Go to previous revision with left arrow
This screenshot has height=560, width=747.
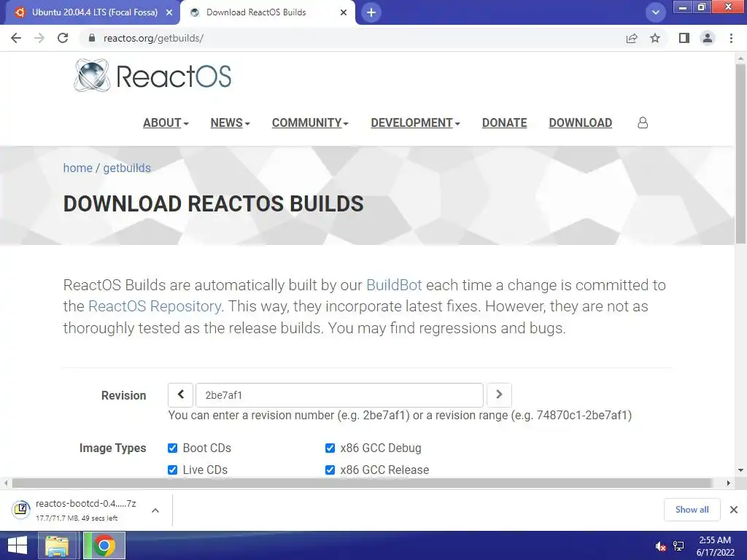pyautogui.click(x=181, y=394)
